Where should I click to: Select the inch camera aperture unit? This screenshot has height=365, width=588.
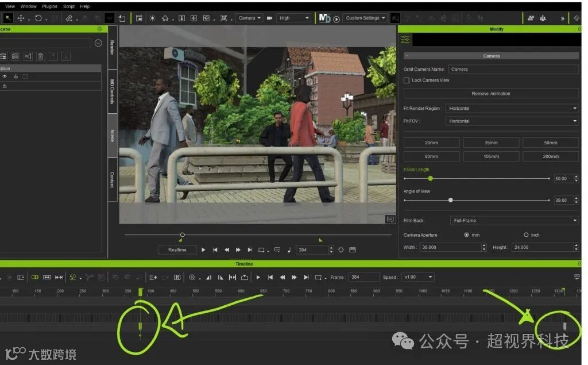(x=526, y=235)
